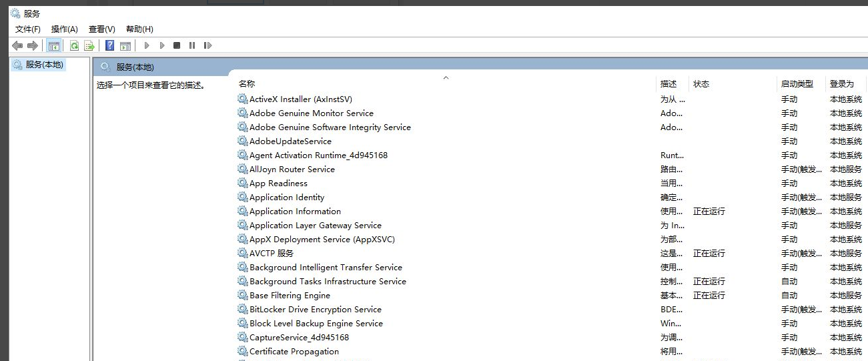Toggle the show/hide action pane button
868x361 pixels.
point(125,45)
